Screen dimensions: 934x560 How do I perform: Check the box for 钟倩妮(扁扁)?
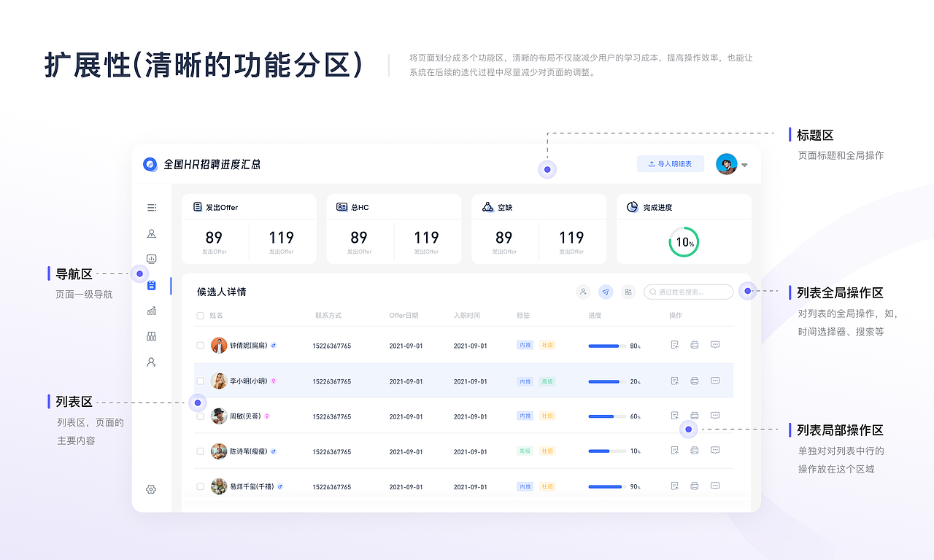click(201, 346)
